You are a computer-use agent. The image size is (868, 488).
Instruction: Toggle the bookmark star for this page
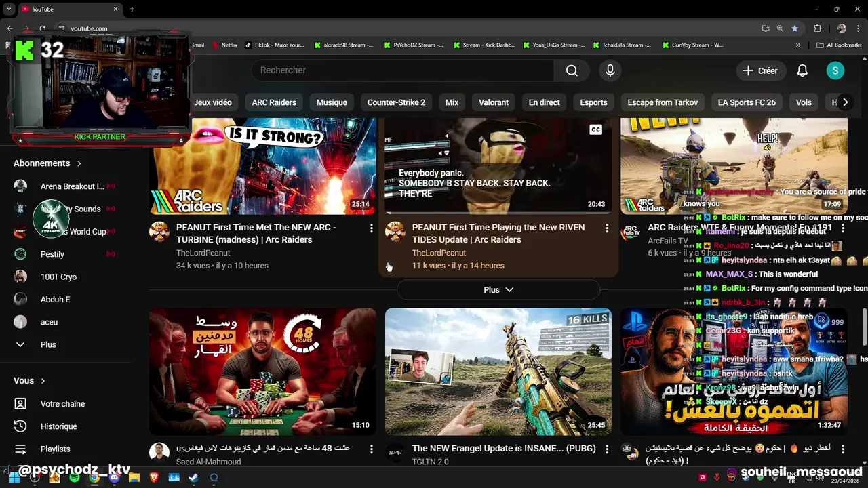click(x=795, y=28)
